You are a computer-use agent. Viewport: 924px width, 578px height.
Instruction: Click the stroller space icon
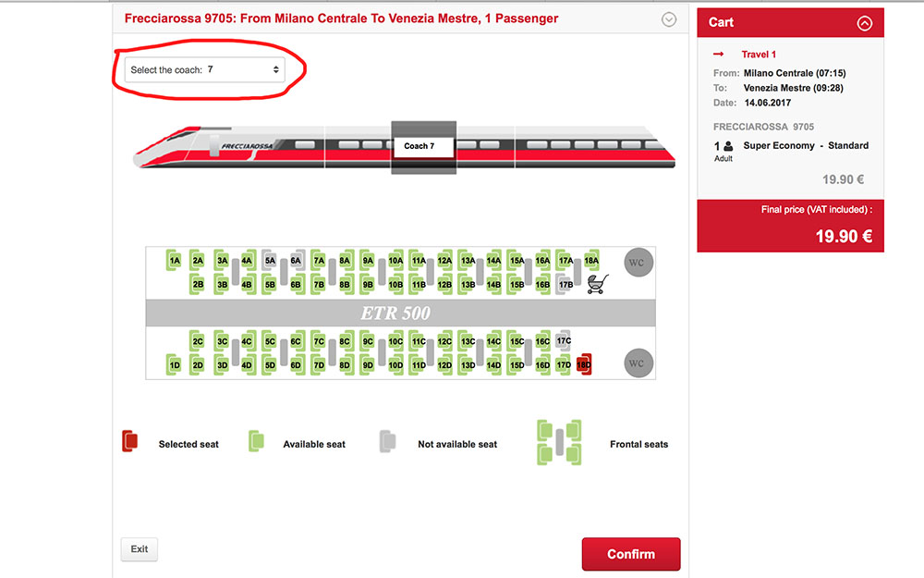598,284
